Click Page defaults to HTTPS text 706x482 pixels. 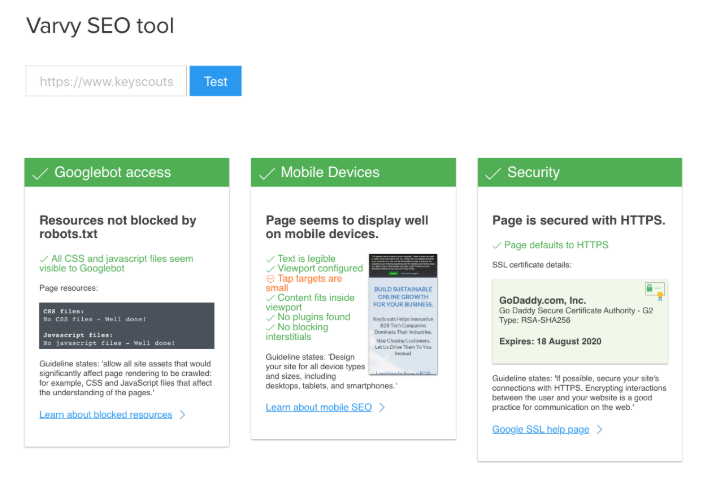[x=556, y=245]
